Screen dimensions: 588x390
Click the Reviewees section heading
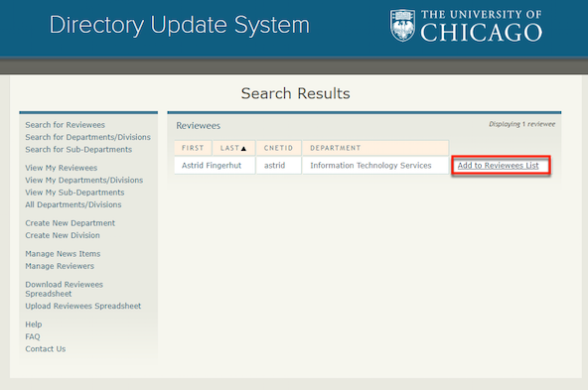point(198,125)
